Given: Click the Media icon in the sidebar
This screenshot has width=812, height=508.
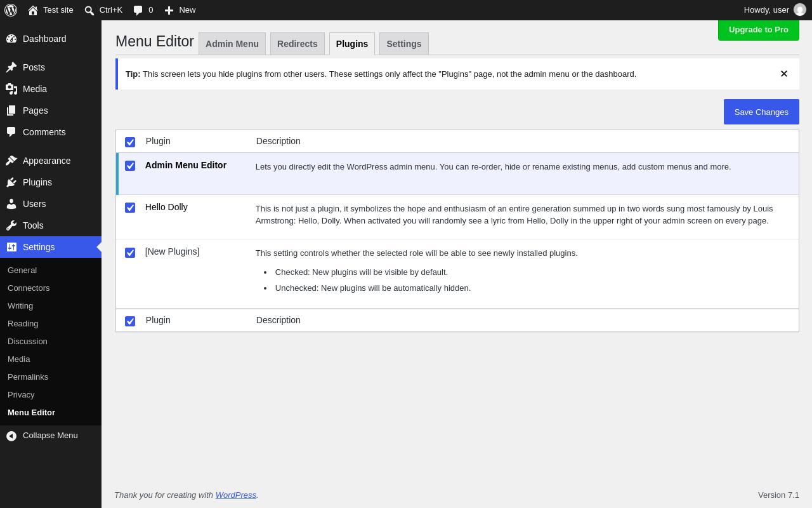Looking at the screenshot, I should (11, 89).
